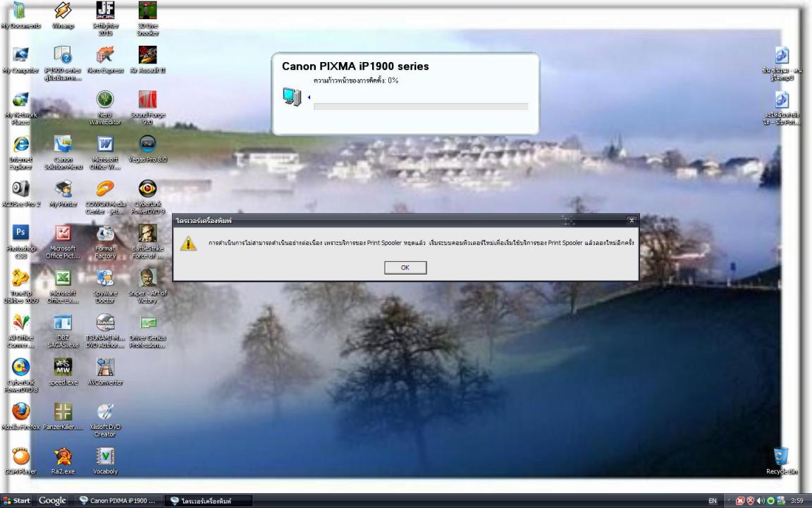The width and height of the screenshot is (812, 508).
Task: Launch Nero Express from the desktop
Action: click(x=105, y=60)
